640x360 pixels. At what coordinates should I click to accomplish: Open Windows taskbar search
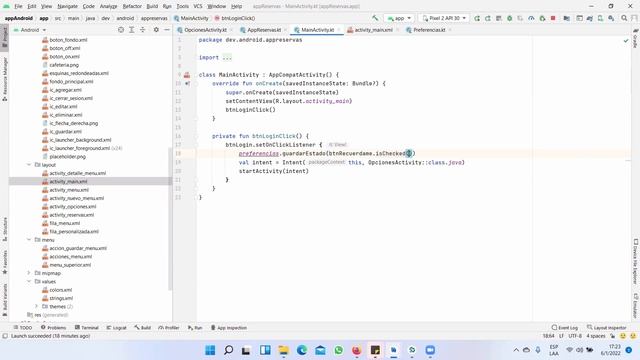click(229, 350)
